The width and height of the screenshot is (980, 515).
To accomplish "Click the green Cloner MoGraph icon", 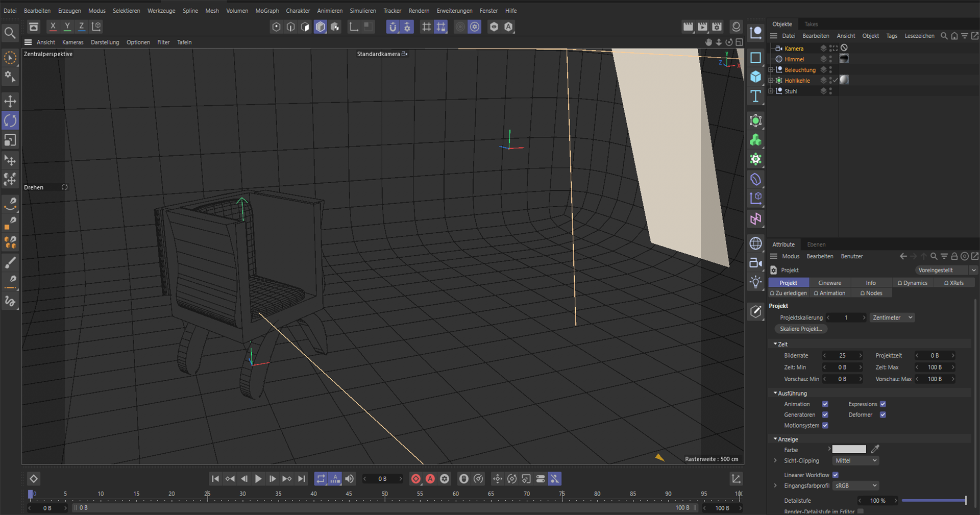I will [x=756, y=140].
